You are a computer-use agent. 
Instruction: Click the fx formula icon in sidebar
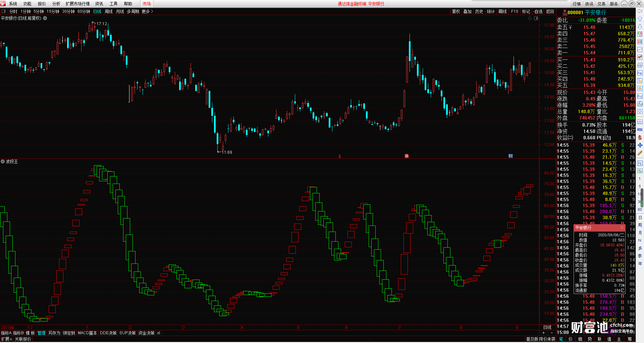pyautogui.click(x=640, y=104)
